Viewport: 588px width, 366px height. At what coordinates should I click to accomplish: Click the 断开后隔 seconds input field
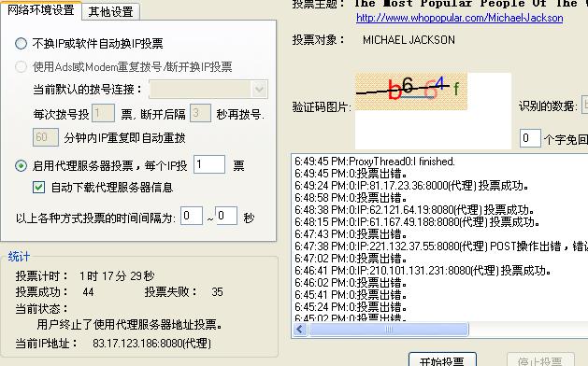coord(200,113)
